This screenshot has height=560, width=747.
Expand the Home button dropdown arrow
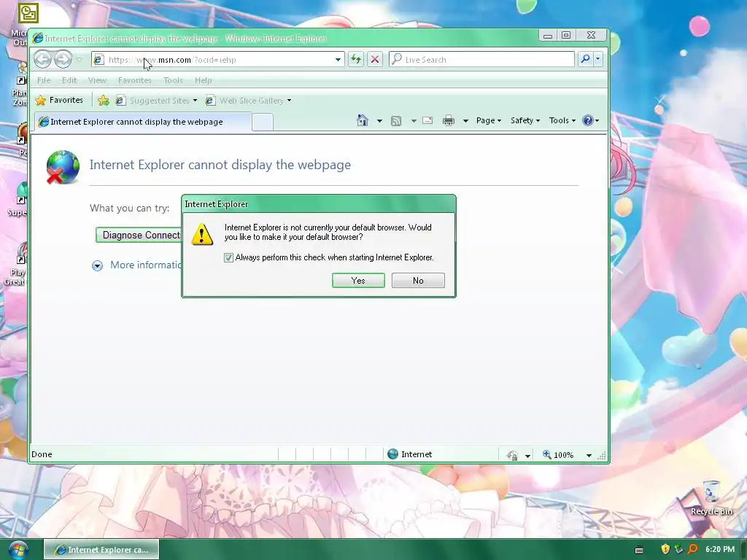(x=379, y=121)
